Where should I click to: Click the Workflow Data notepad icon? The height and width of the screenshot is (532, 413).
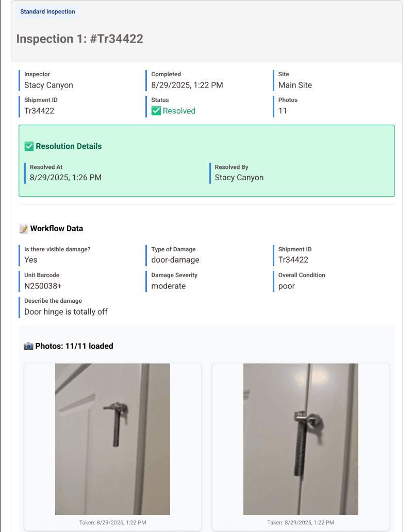click(x=23, y=229)
